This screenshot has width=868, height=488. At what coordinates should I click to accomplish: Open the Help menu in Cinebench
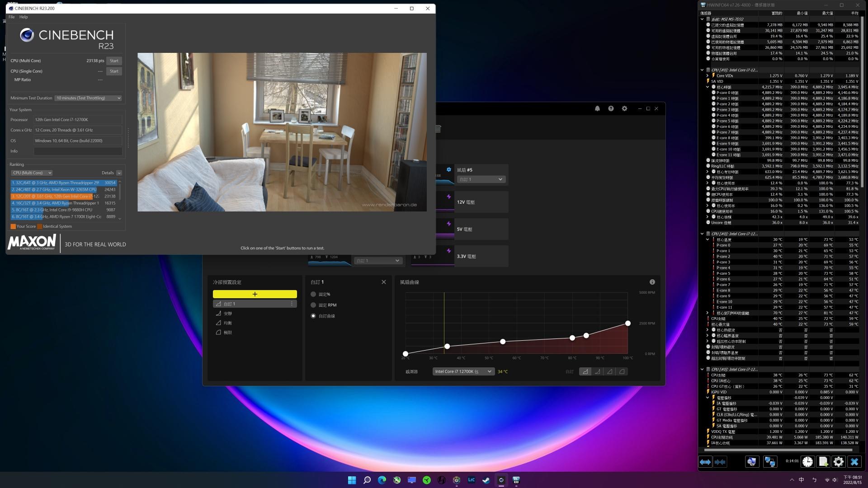coord(24,17)
